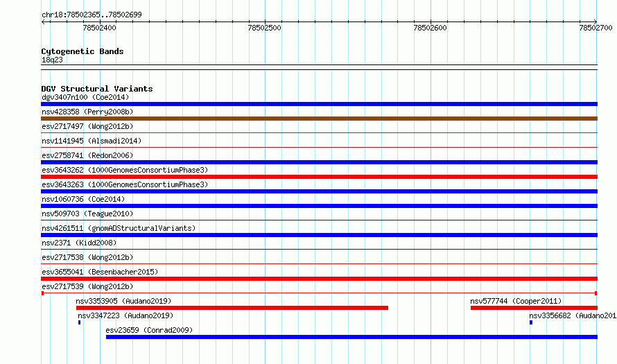Open esv23659 (Conrad2009) label
The image size is (617, 364).
point(149,330)
